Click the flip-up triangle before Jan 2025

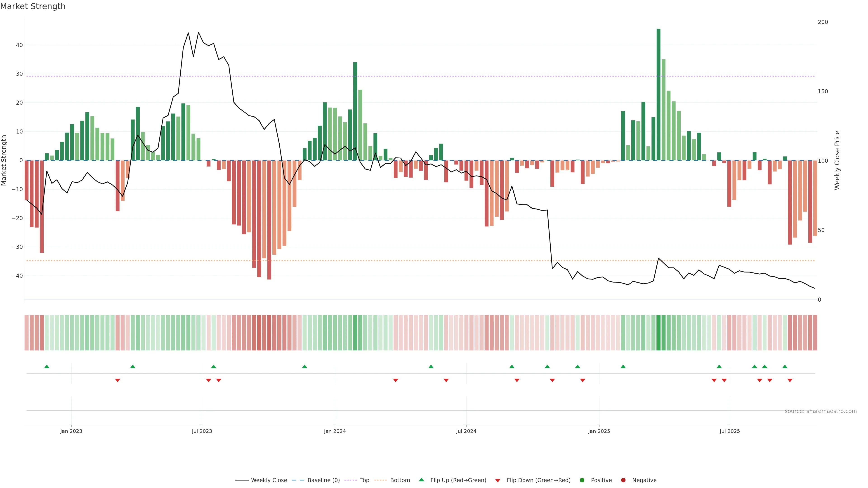578,366
